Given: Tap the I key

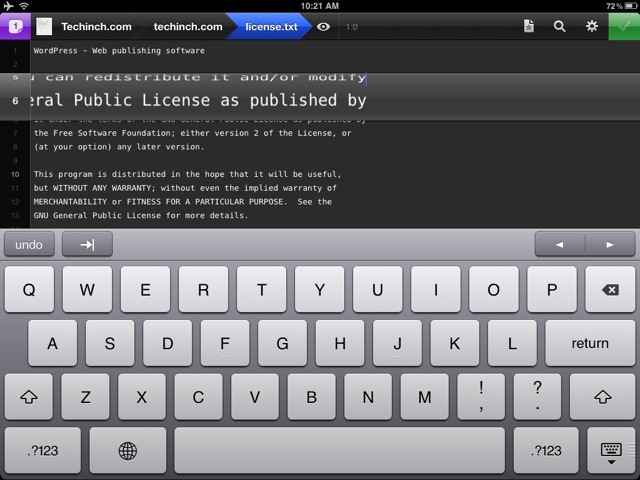Looking at the screenshot, I should tap(436, 289).
